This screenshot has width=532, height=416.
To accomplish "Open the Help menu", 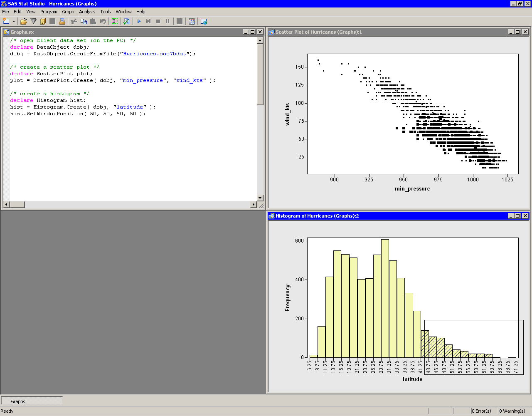I will click(141, 12).
